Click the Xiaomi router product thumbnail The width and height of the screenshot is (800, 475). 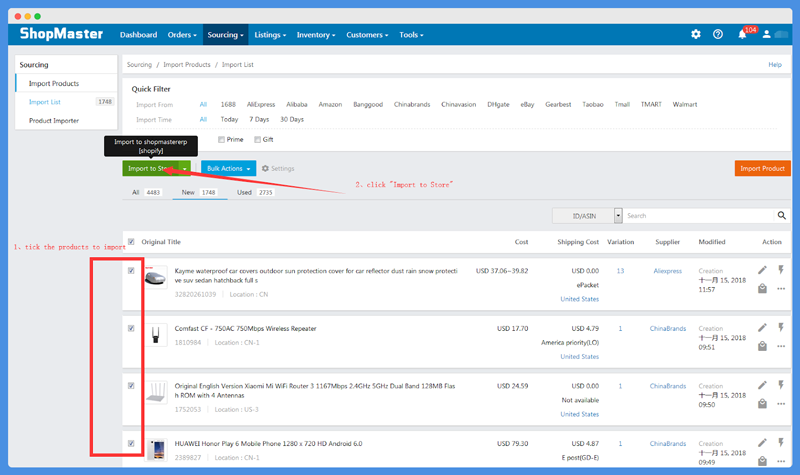click(156, 392)
